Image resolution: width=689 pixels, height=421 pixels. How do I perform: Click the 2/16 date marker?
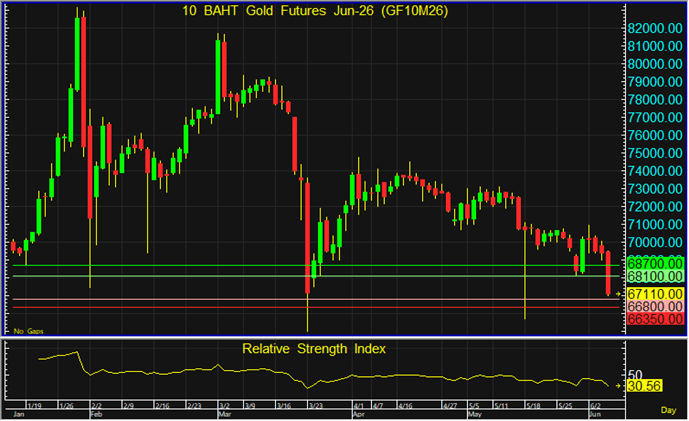tap(162, 406)
